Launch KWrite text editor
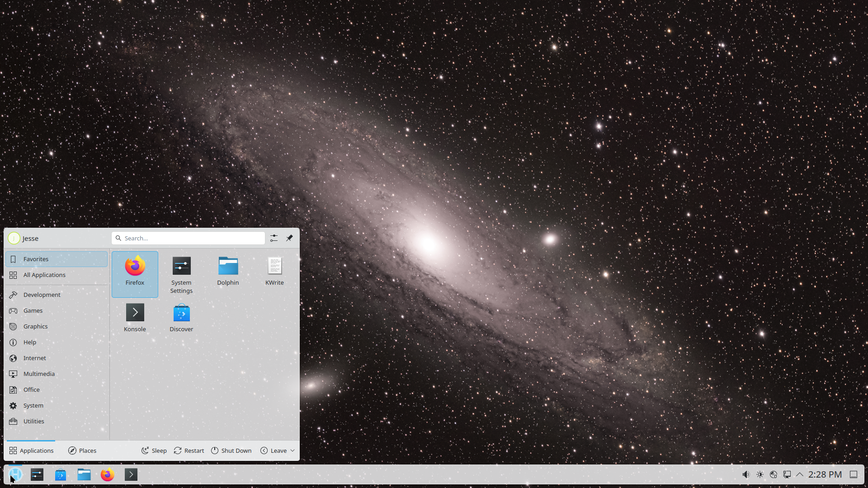Viewport: 868px width, 488px height. click(x=274, y=274)
